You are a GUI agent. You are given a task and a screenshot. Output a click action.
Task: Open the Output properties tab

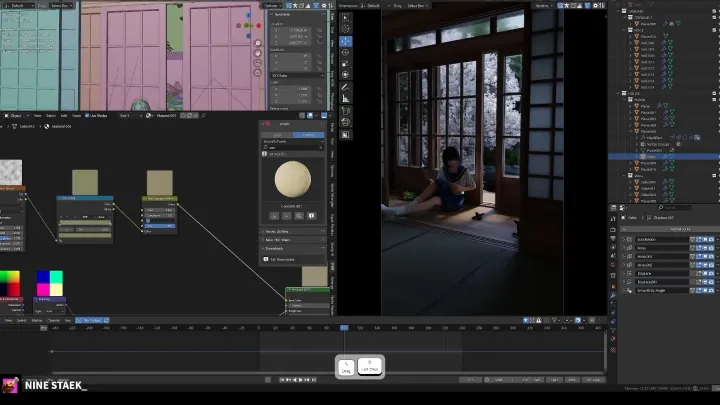tap(613, 238)
